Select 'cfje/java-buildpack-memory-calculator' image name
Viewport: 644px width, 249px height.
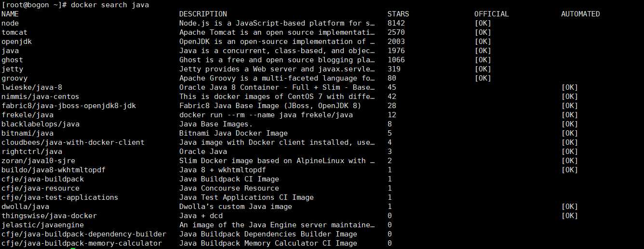[x=81, y=243]
